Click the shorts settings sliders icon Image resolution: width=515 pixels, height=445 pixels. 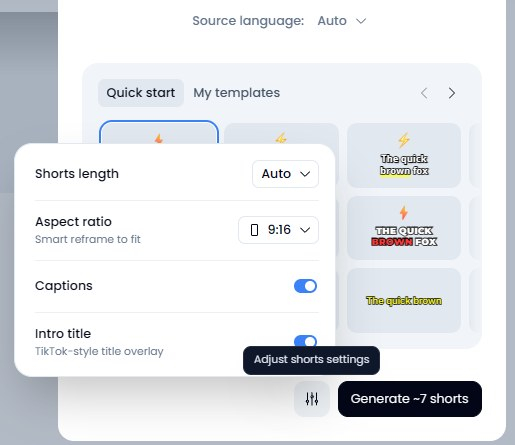pyautogui.click(x=312, y=399)
